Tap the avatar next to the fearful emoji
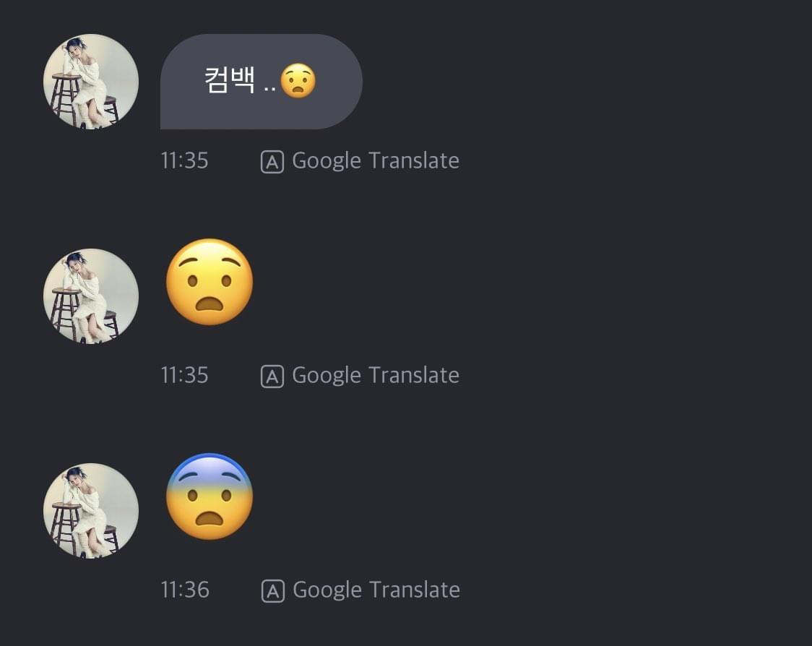812x646 pixels. tap(91, 510)
